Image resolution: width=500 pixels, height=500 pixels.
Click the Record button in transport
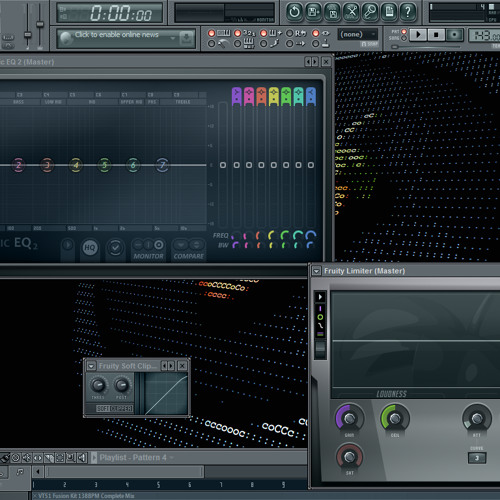(454, 35)
